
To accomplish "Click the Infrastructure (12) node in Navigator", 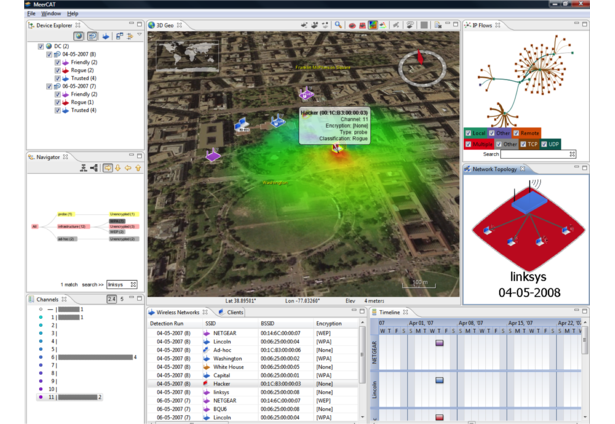I will click(74, 226).
